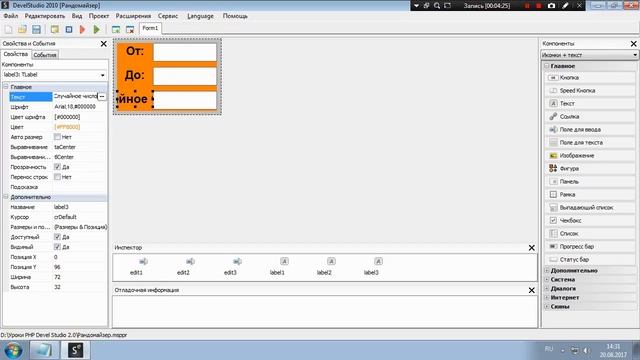Click the edit field next to От:
640x360 pixels.
[x=185, y=53]
